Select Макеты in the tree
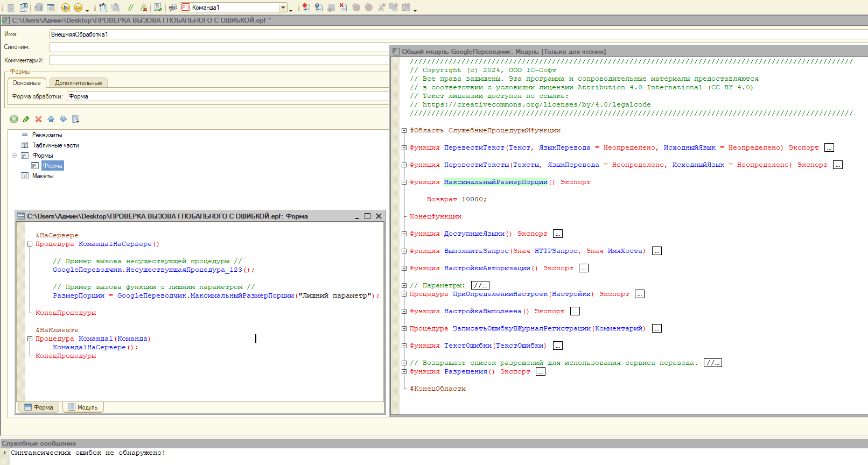 (x=43, y=176)
